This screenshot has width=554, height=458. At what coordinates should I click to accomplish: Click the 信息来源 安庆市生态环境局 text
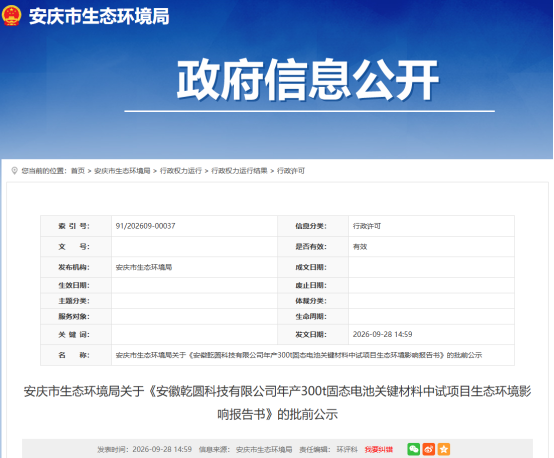246,450
